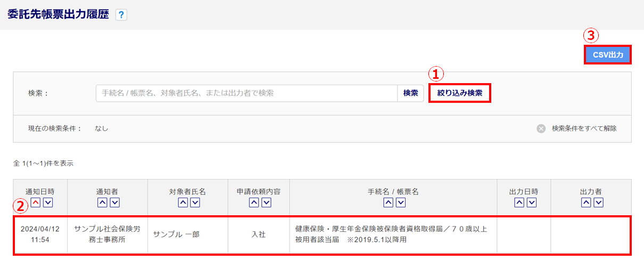644x260 pixels.
Task: Click the gray X clear-conditions icon
Action: click(541, 128)
